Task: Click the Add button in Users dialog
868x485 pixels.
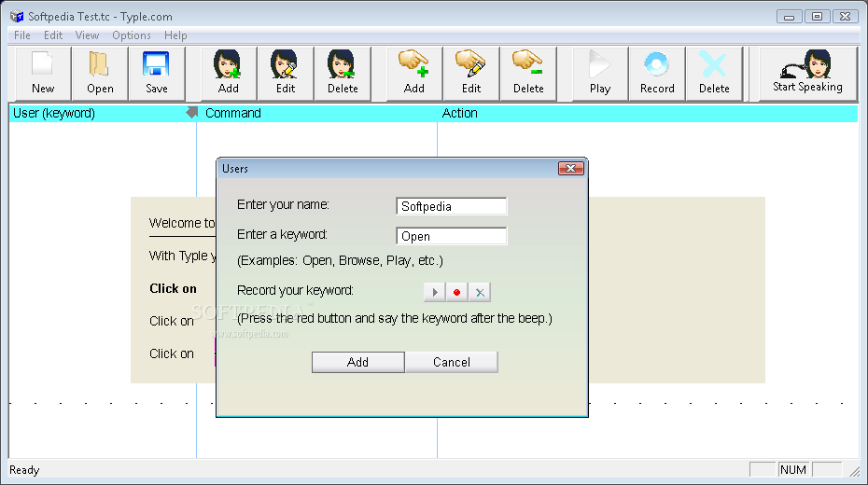Action: coord(357,362)
